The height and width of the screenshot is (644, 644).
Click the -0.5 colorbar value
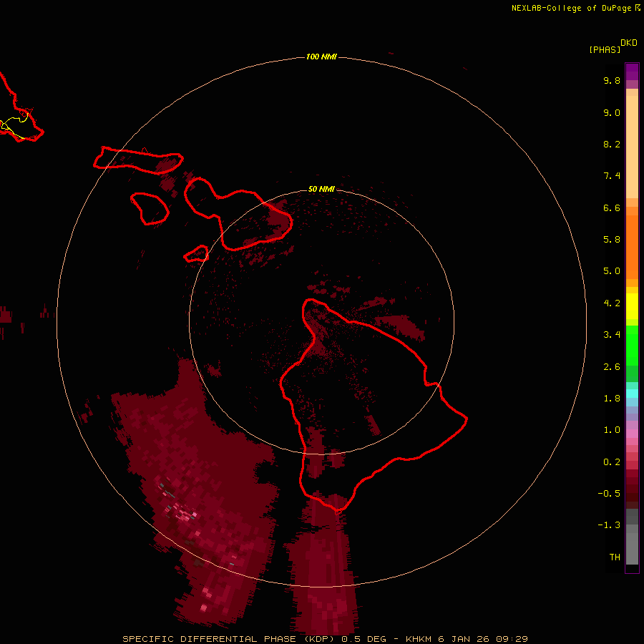coord(609,494)
